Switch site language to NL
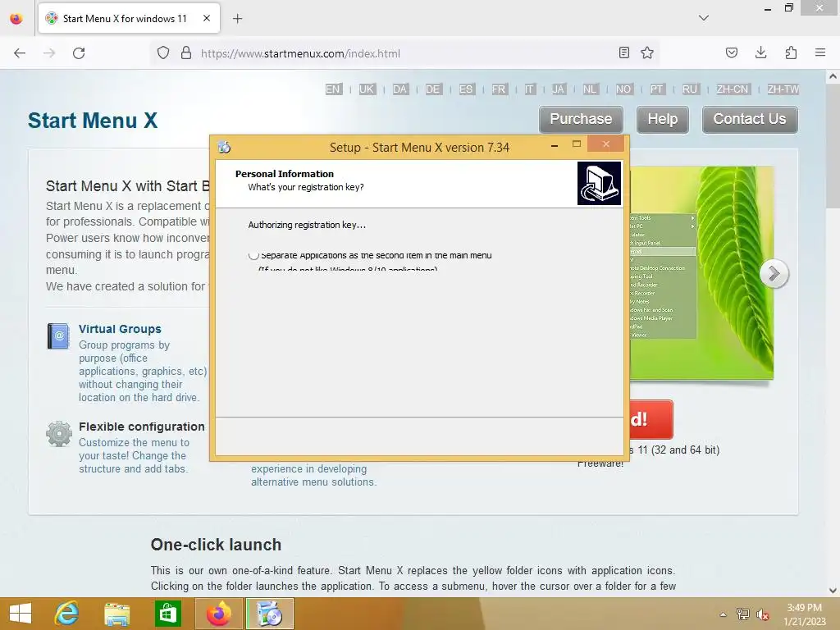 click(x=590, y=89)
